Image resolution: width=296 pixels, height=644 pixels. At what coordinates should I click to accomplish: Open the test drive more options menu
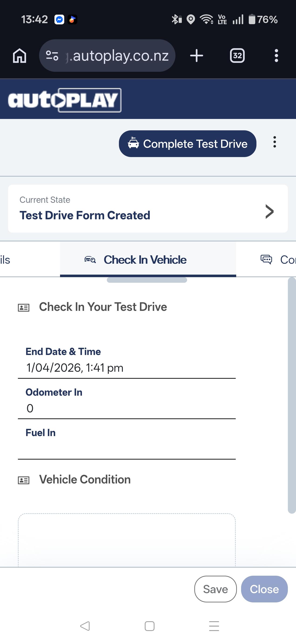pos(275,142)
